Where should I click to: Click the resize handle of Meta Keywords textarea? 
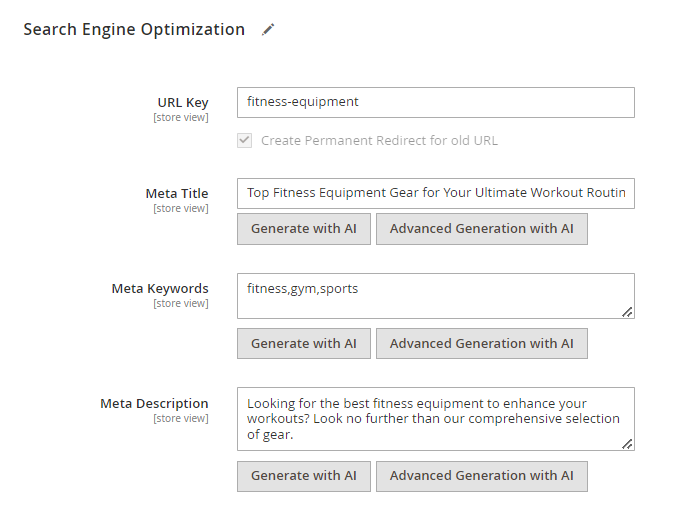click(627, 312)
